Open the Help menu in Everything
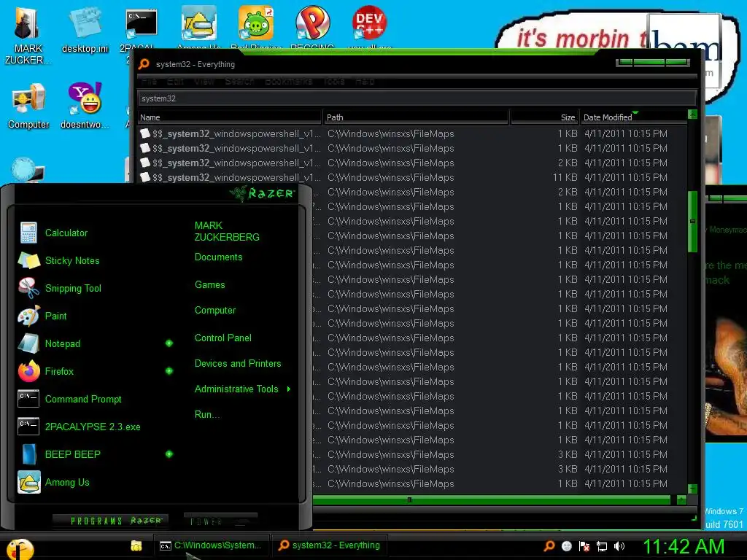747x560 pixels. point(365,82)
